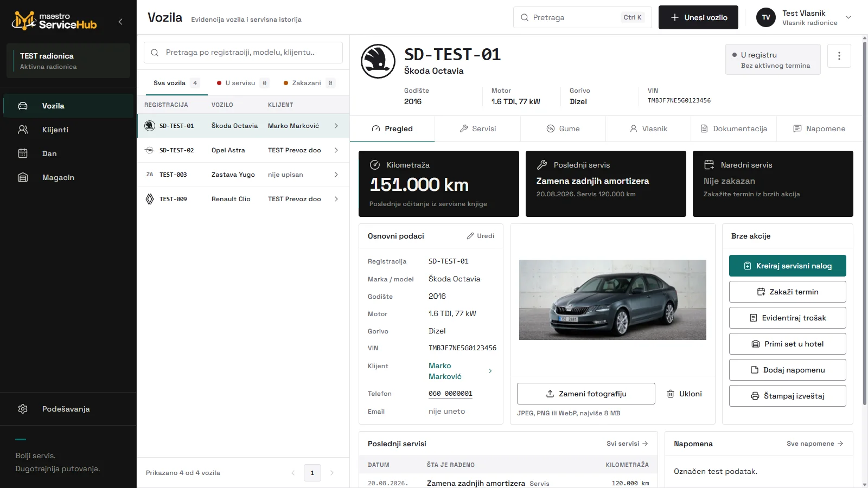Image resolution: width=868 pixels, height=488 pixels.
Task: Sort by REGISTRACIJA column header
Action: pos(166,105)
